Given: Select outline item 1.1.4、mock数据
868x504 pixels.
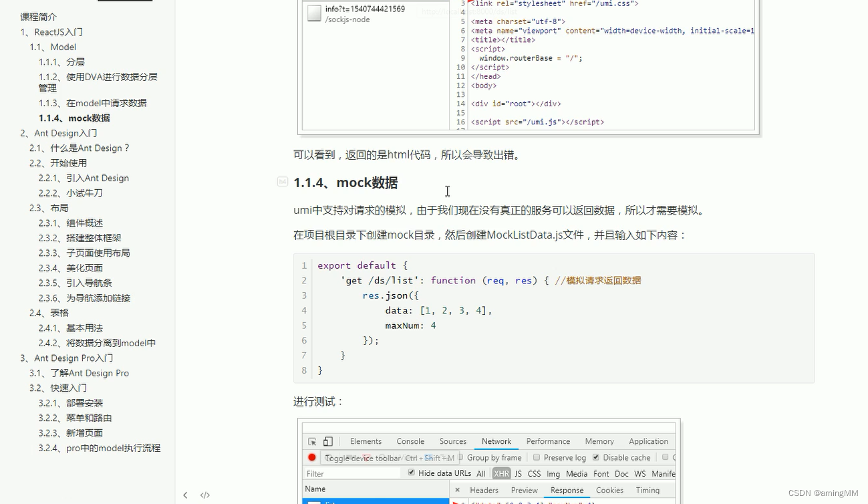Looking at the screenshot, I should (x=74, y=118).
